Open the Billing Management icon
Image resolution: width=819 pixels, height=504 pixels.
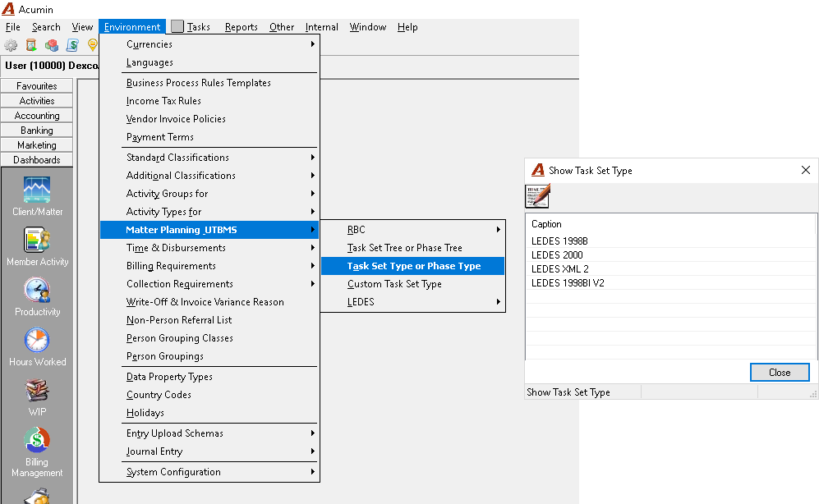(x=37, y=440)
